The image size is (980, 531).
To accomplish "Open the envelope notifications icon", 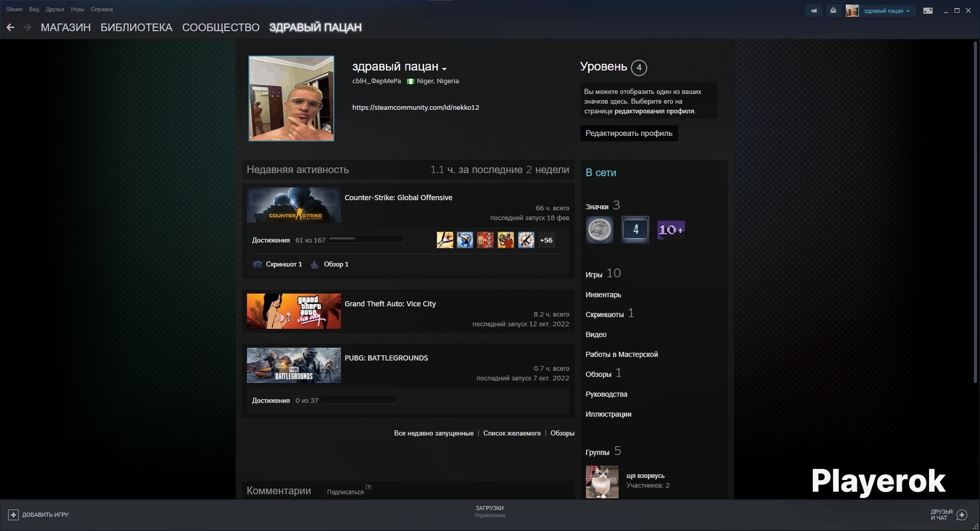I will coord(833,11).
